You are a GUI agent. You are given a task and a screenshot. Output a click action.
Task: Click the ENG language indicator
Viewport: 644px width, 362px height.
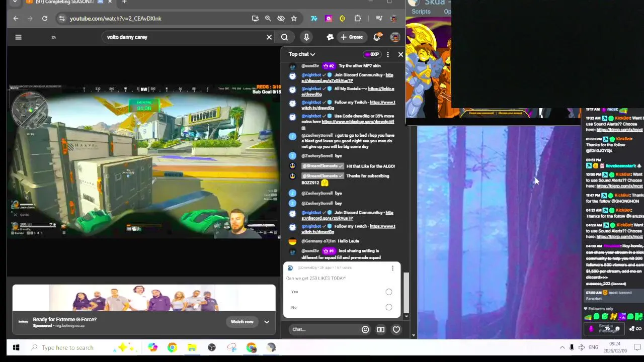tap(594, 347)
